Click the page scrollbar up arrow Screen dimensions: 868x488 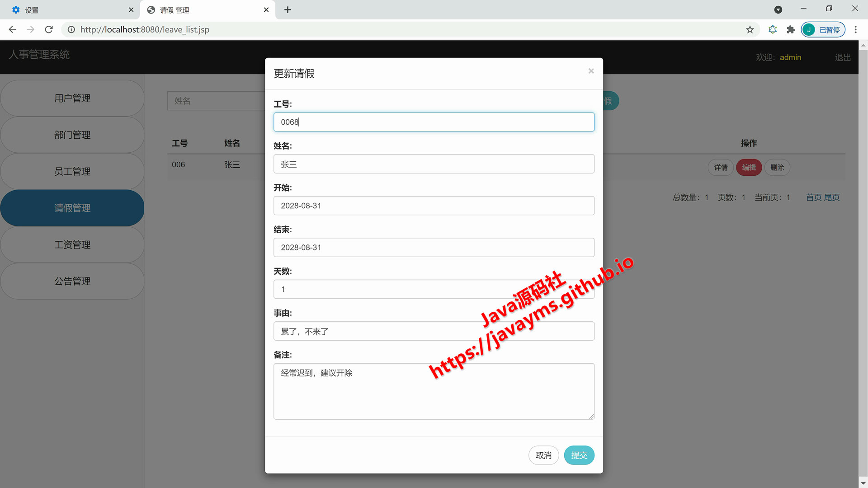[863, 45]
